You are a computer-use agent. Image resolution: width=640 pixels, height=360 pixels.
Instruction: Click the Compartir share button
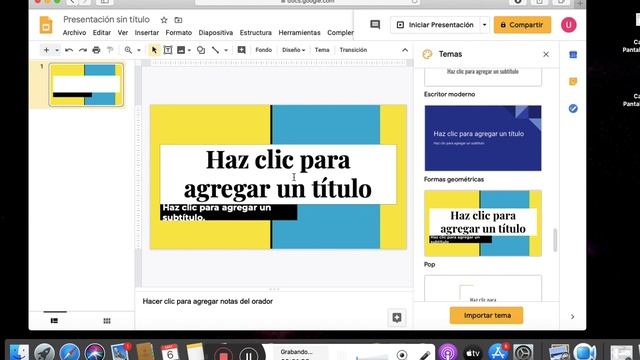click(522, 25)
